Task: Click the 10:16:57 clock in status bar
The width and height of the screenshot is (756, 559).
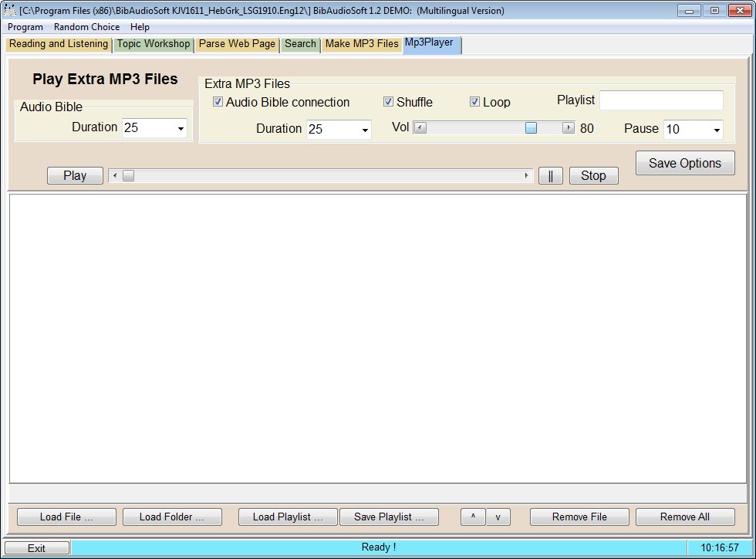Action: point(719,547)
